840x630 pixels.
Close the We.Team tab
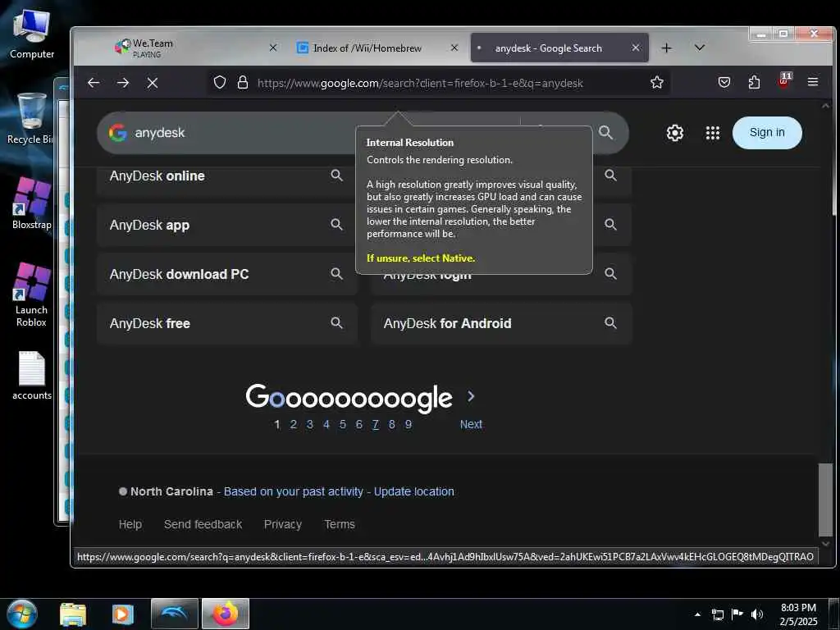coord(273,48)
